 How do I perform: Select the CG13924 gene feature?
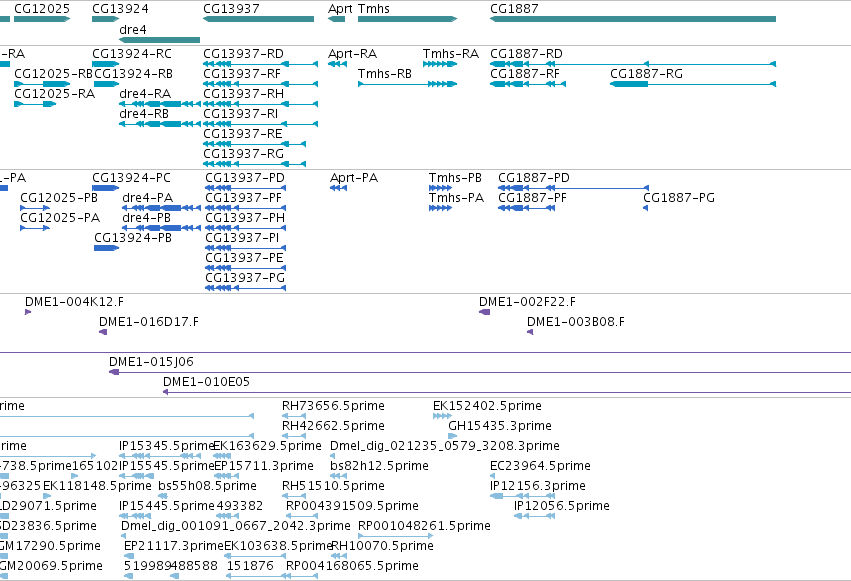(x=105, y=19)
